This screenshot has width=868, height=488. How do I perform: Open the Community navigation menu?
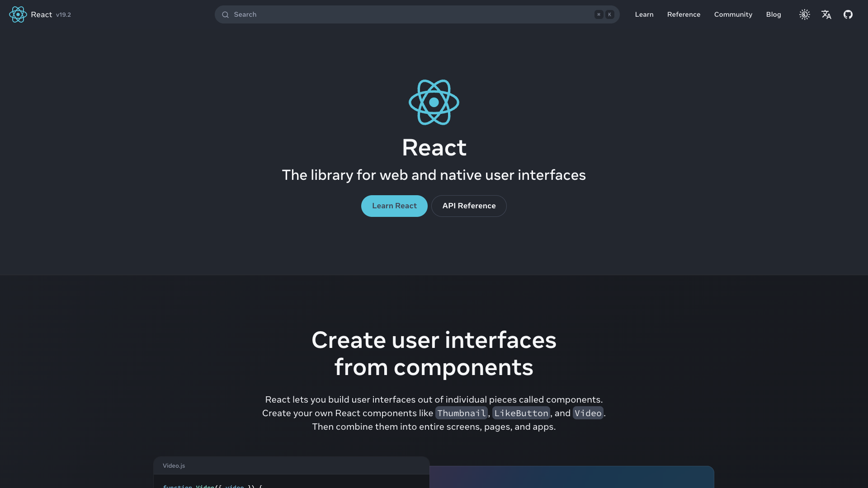point(733,14)
